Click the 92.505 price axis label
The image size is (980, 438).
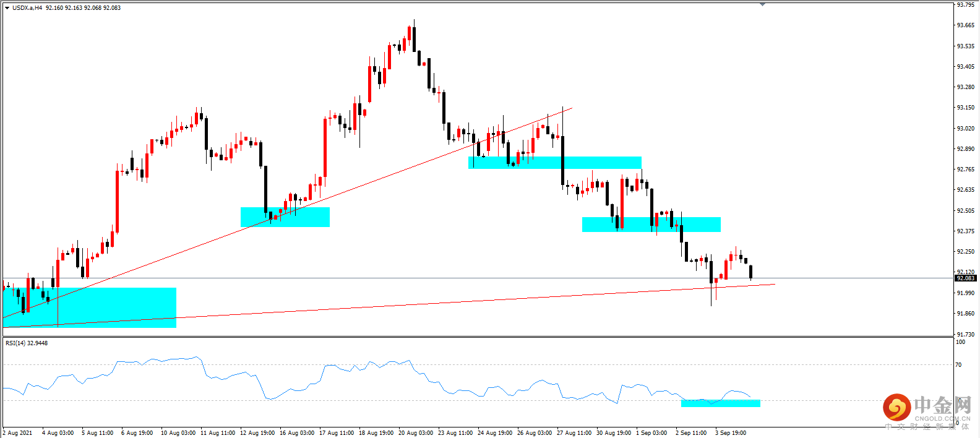965,210
